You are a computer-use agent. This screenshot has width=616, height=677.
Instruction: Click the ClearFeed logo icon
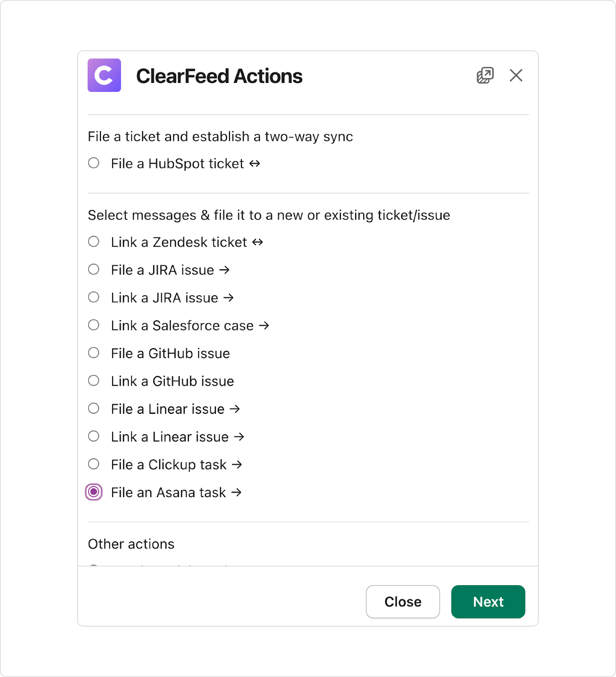tap(104, 76)
